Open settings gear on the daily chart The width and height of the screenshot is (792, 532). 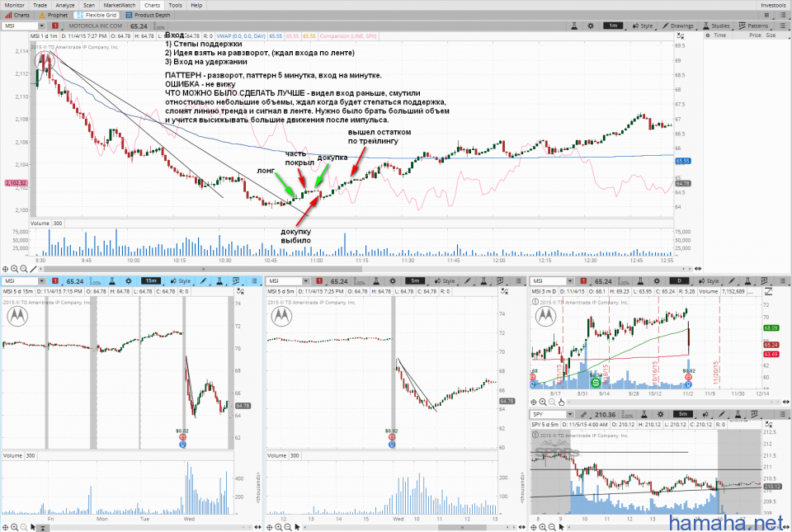point(657,281)
